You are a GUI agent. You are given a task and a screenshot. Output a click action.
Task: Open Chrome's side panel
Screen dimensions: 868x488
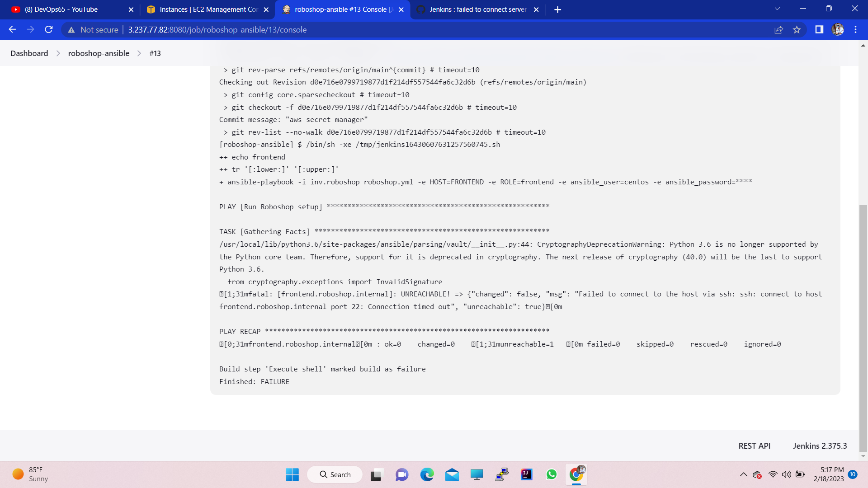pos(818,29)
